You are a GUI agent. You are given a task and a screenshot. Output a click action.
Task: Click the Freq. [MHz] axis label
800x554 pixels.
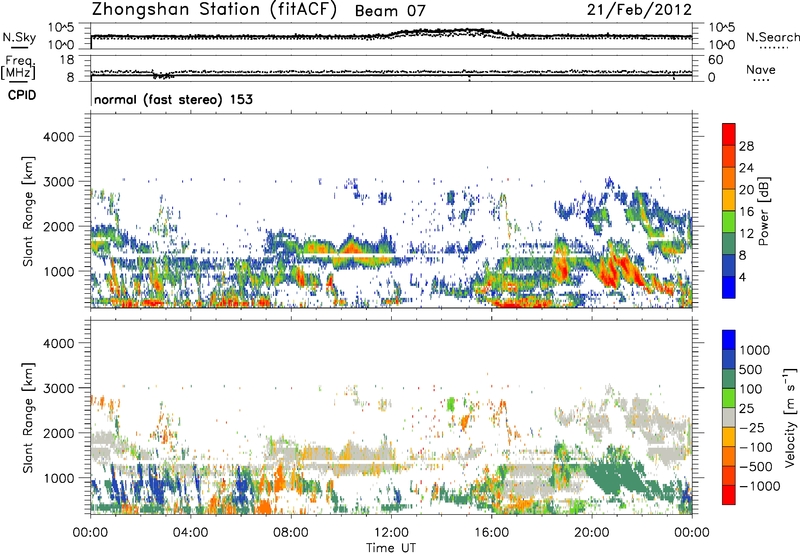19,67
